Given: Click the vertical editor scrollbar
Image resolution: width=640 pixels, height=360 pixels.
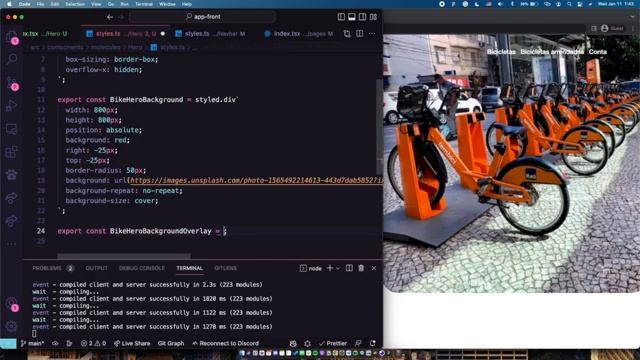Looking at the screenshot, I should pos(380,127).
